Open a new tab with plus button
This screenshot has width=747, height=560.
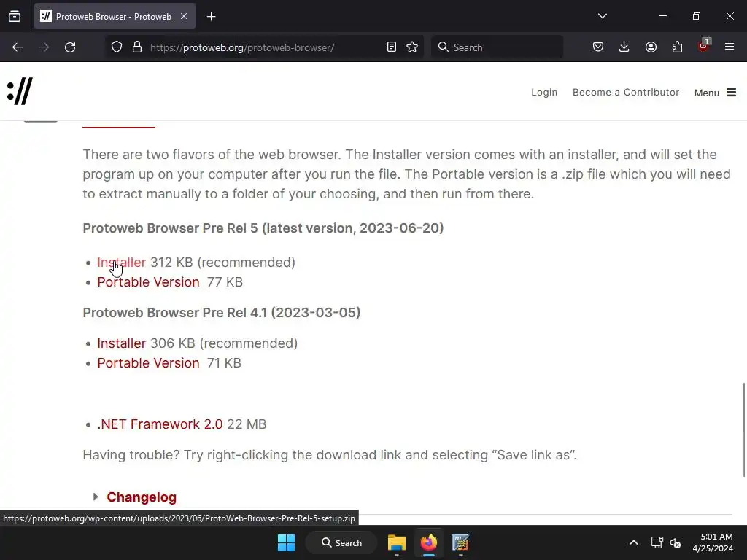[211, 17]
